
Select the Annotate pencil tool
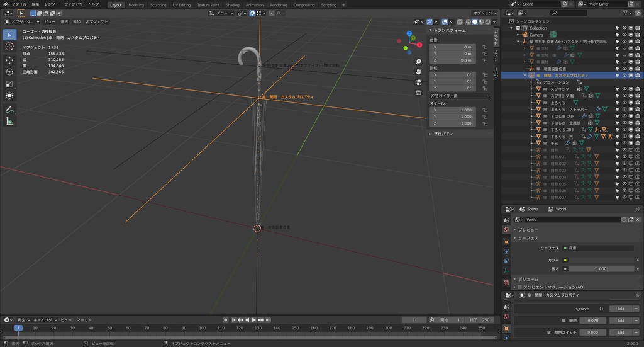pos(9,110)
